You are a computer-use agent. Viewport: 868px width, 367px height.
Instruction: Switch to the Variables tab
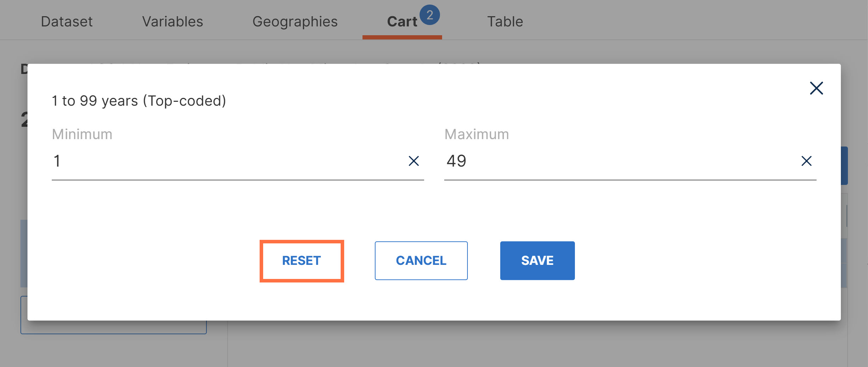pos(173,21)
